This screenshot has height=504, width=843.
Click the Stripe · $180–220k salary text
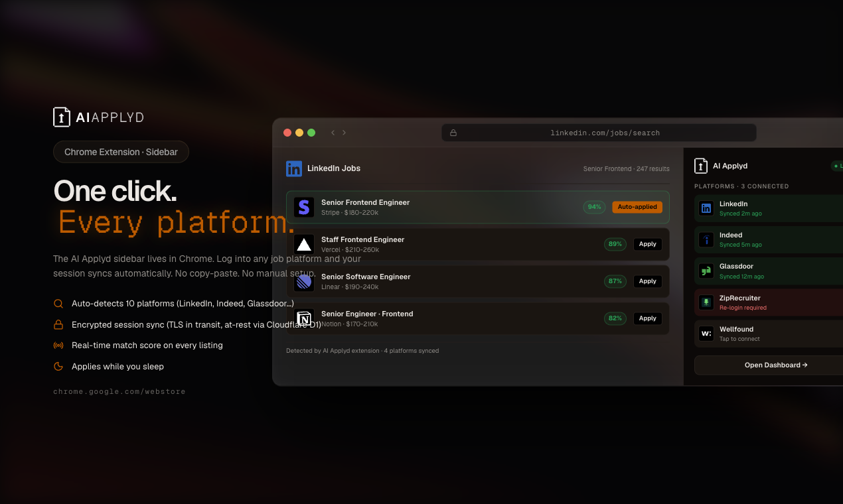click(x=350, y=213)
